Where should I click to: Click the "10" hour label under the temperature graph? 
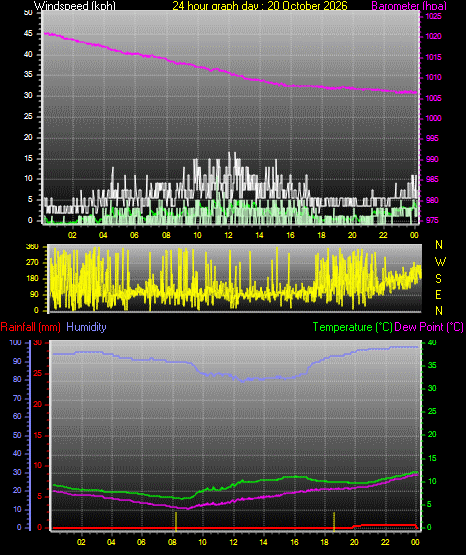pyautogui.click(x=202, y=542)
